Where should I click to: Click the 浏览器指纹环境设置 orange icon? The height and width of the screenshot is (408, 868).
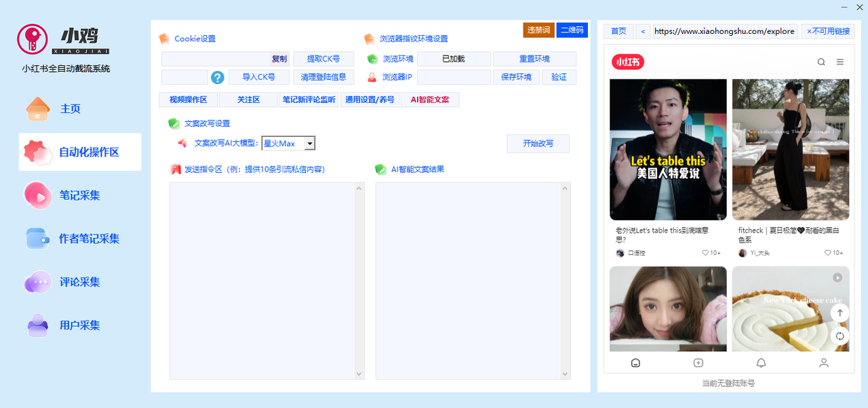coord(370,39)
